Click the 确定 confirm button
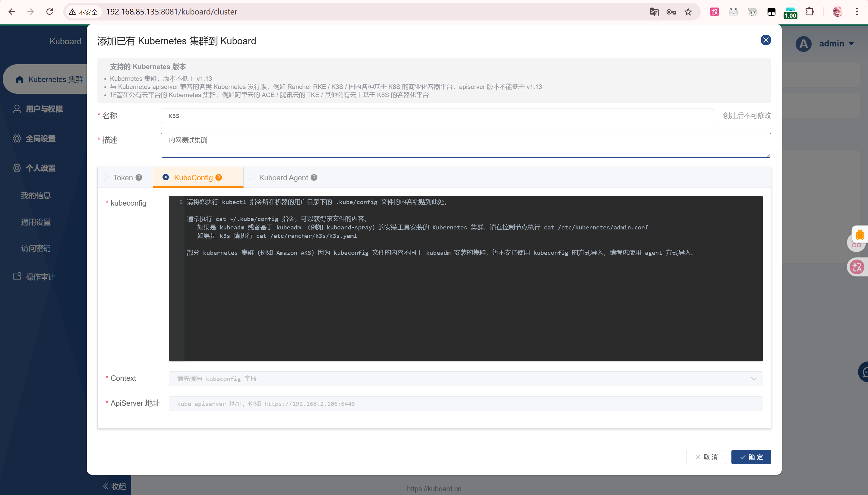 (751, 457)
